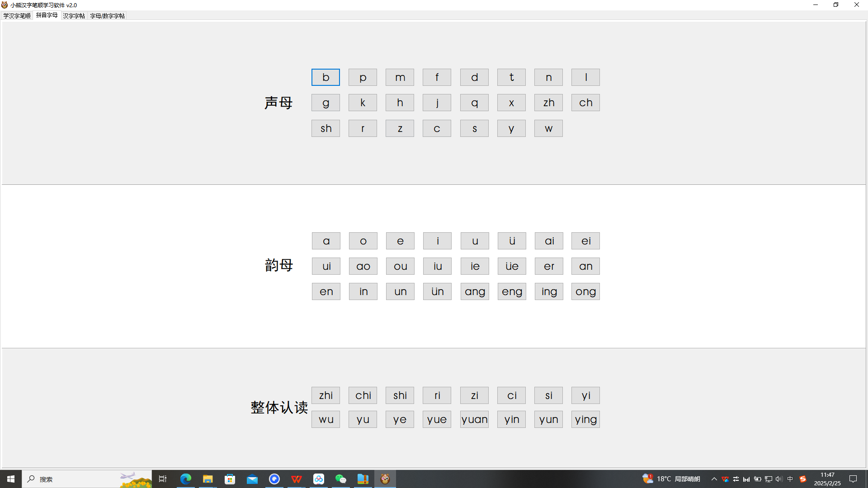Click the final 'üe' button

pyautogui.click(x=512, y=266)
